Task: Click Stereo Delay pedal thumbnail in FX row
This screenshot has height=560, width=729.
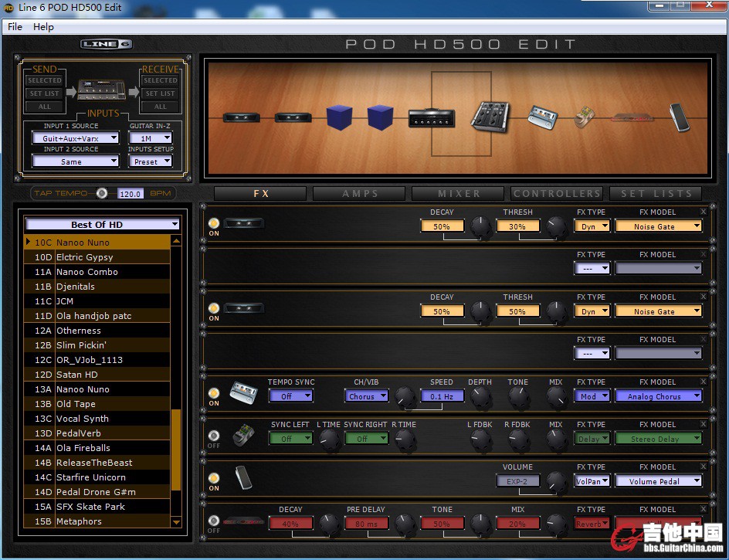Action: pyautogui.click(x=243, y=436)
